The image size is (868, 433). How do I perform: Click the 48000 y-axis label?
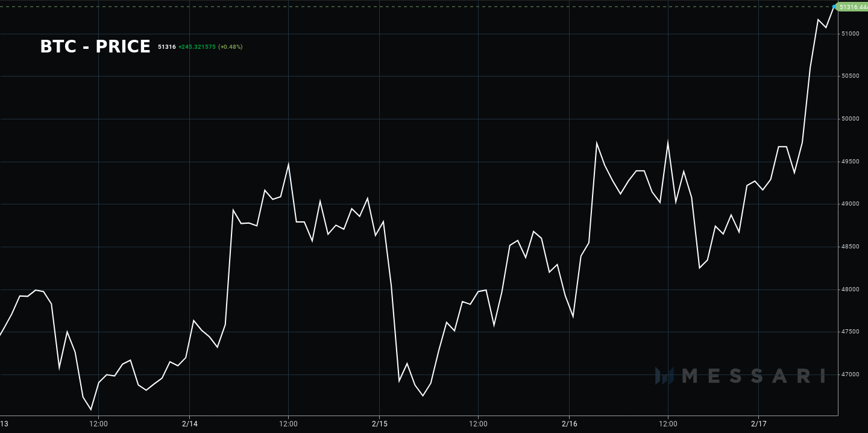click(851, 289)
